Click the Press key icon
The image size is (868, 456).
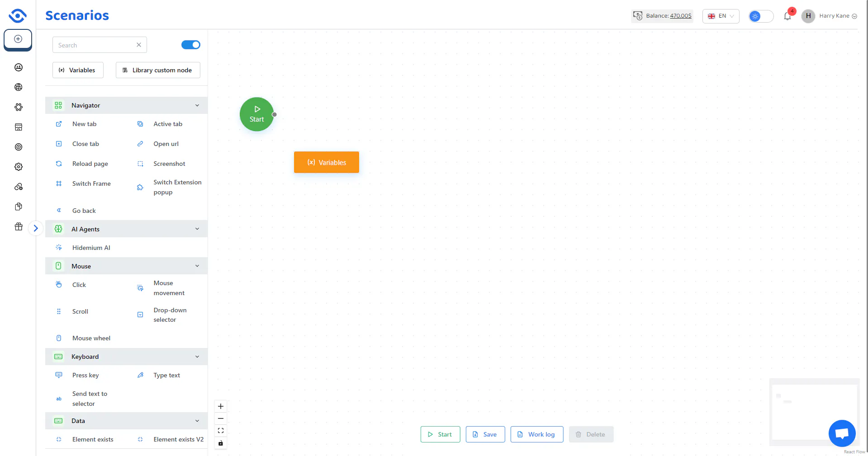(59, 375)
